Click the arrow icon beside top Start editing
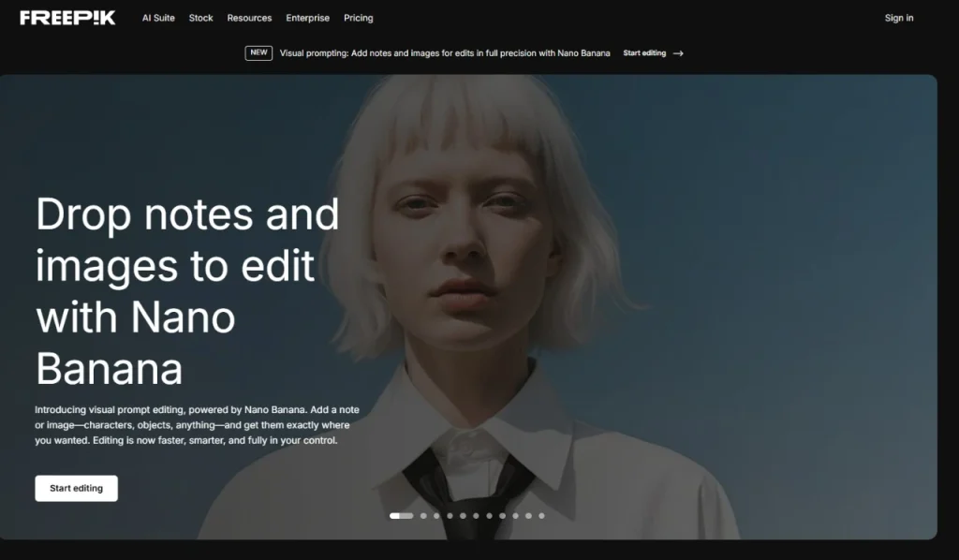 pos(678,53)
